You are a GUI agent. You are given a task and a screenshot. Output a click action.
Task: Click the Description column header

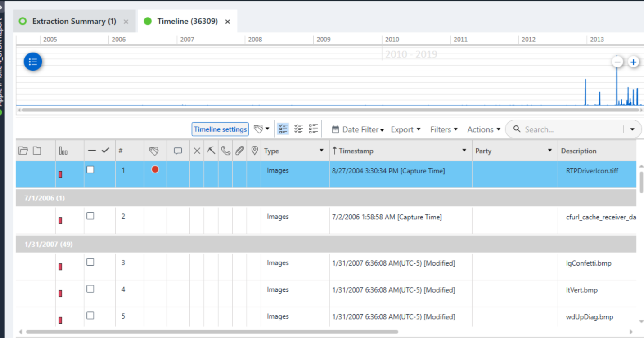point(579,151)
